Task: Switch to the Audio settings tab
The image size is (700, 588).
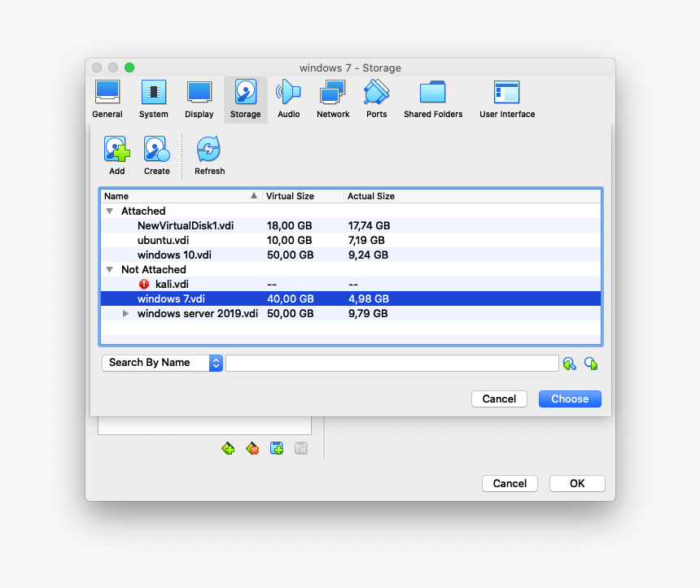Action: click(x=289, y=98)
